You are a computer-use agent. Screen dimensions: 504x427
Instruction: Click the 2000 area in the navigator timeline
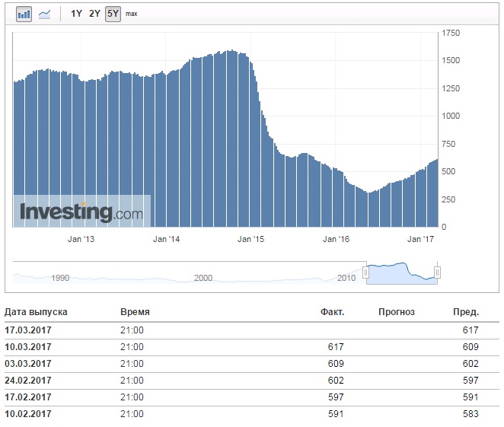pos(203,278)
